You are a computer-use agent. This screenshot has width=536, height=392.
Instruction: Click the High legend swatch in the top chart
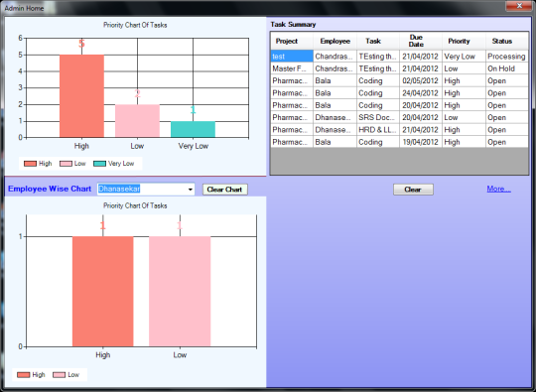30,164
